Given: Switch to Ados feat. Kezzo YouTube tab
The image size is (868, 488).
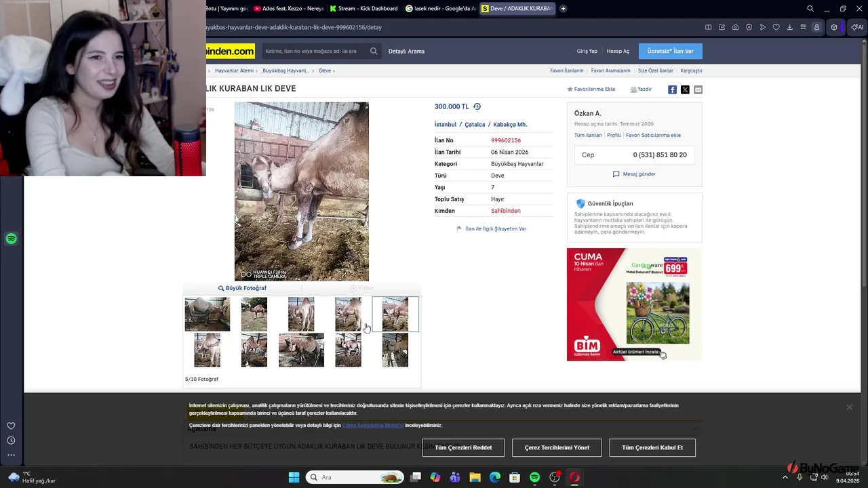Looking at the screenshot, I should tap(288, 9).
